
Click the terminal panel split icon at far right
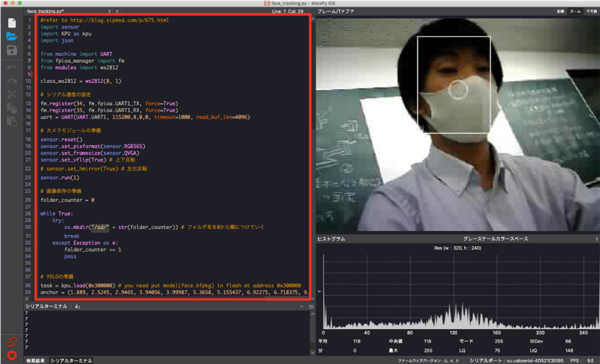pyautogui.click(x=311, y=306)
